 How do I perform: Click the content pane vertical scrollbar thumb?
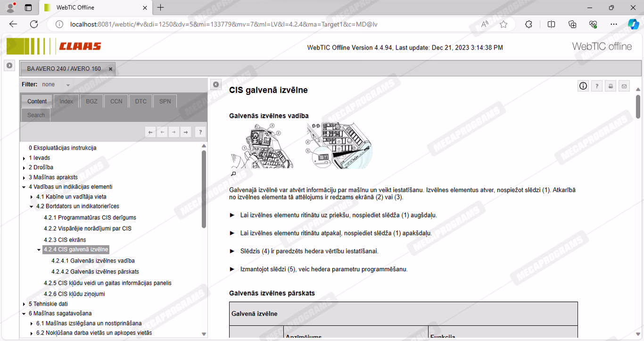[x=638, y=106]
